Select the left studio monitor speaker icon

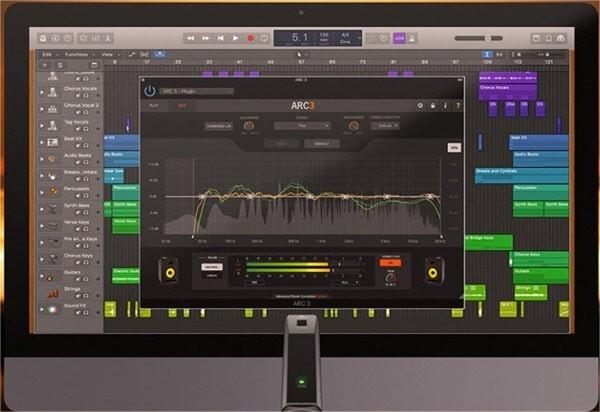pos(170,270)
